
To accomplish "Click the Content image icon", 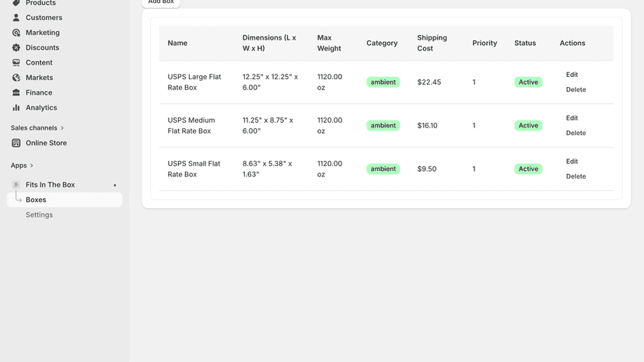I will coord(16,62).
